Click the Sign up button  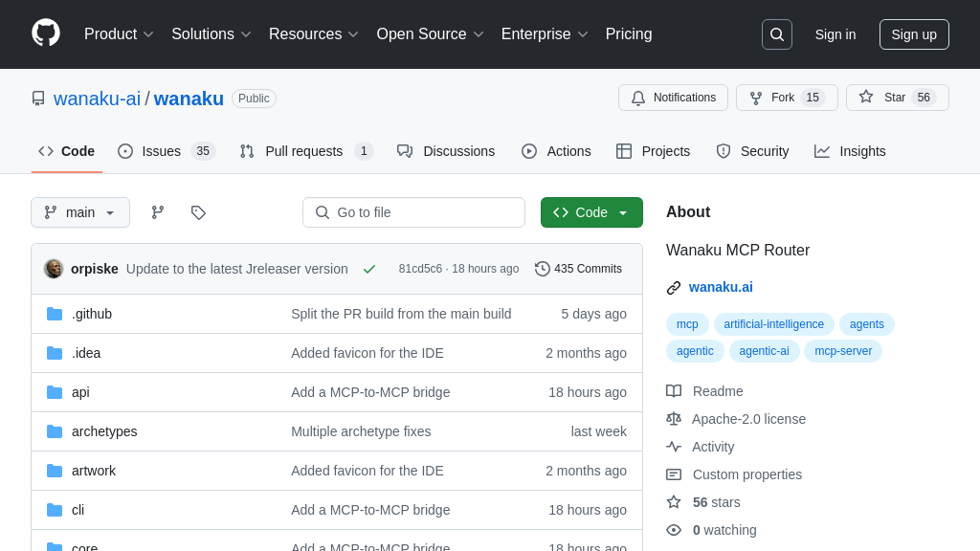tap(914, 34)
